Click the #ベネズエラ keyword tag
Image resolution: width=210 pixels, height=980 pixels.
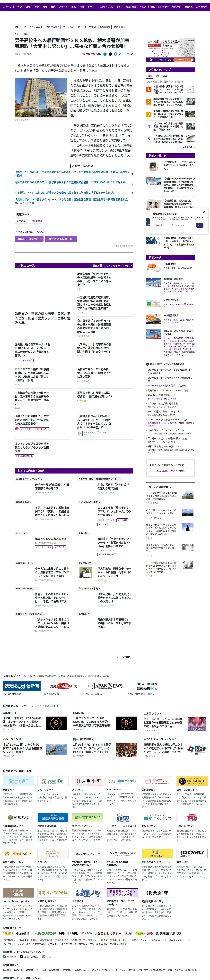pyautogui.click(x=36, y=27)
